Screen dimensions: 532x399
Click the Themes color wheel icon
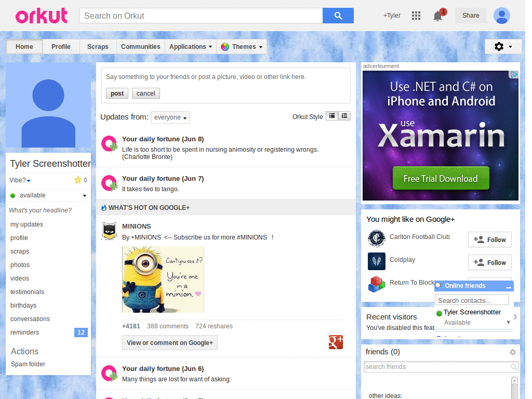[225, 47]
